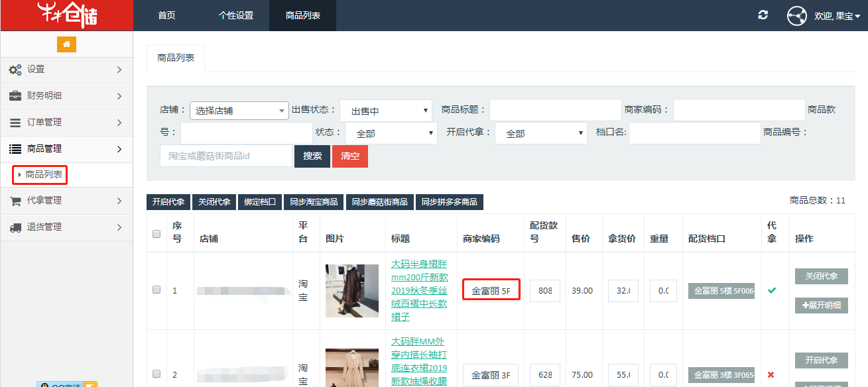Click the orange home icon in the sidebar

[66, 44]
